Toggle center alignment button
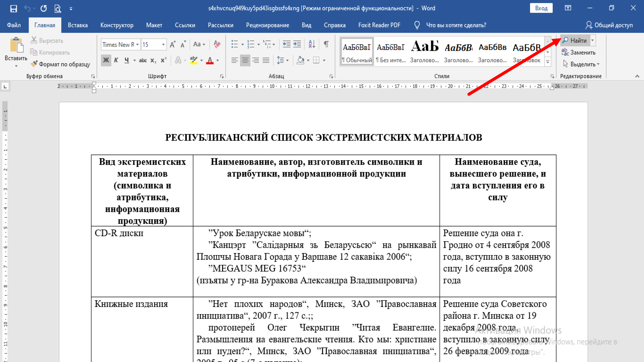644x362 pixels. pos(245,60)
